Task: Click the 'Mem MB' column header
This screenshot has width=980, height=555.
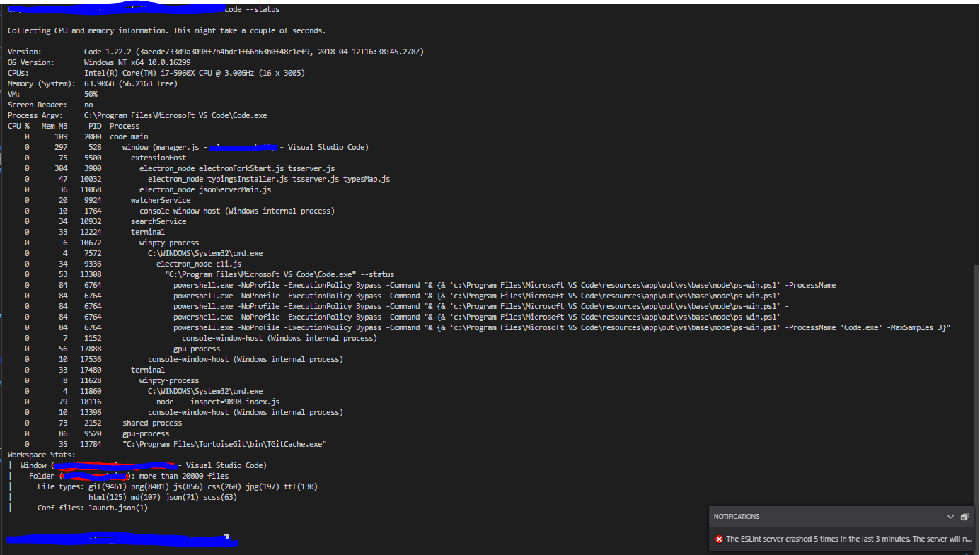Action: pos(54,127)
